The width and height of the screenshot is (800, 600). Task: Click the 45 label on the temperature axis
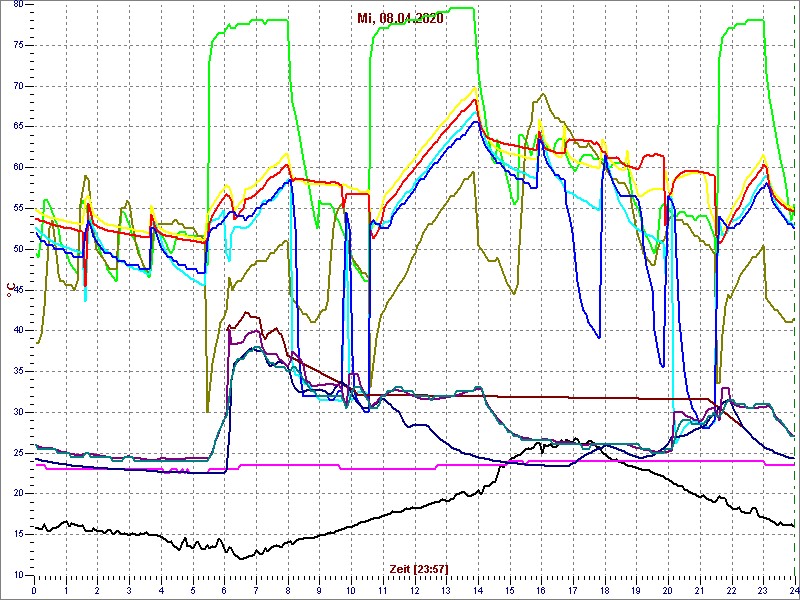pyautogui.click(x=17, y=290)
